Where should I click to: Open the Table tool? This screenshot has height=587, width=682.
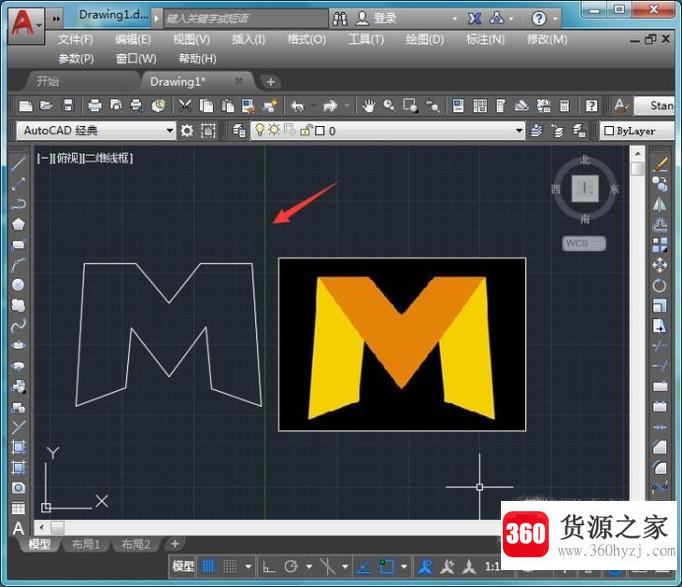pos(18,508)
